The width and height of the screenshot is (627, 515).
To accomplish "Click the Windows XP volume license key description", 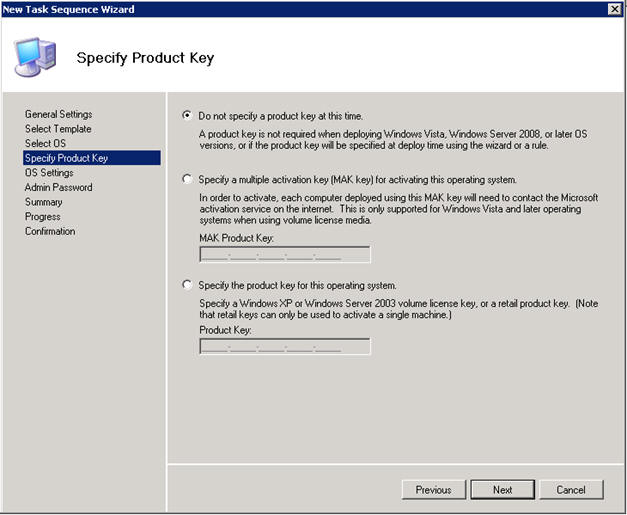I will point(399,309).
